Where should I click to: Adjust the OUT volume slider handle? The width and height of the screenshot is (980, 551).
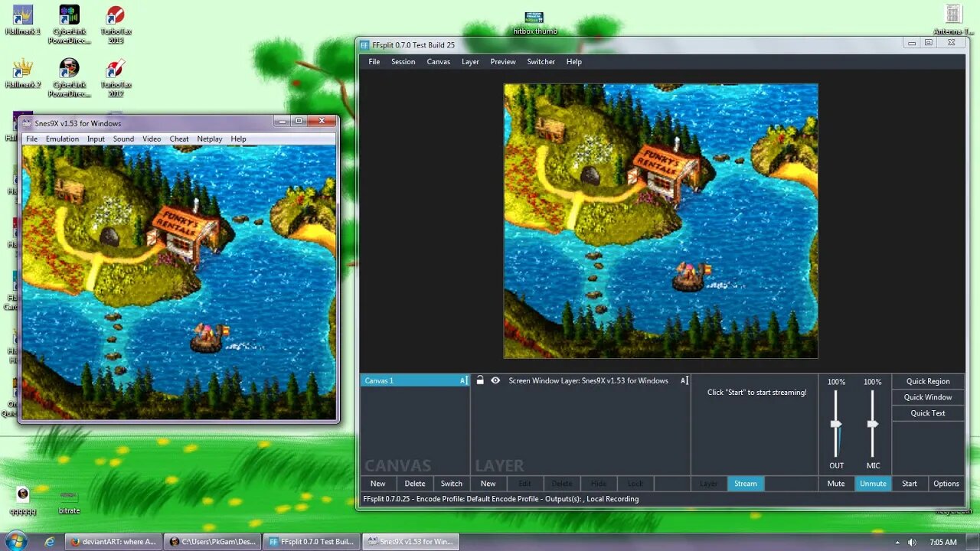click(x=836, y=424)
